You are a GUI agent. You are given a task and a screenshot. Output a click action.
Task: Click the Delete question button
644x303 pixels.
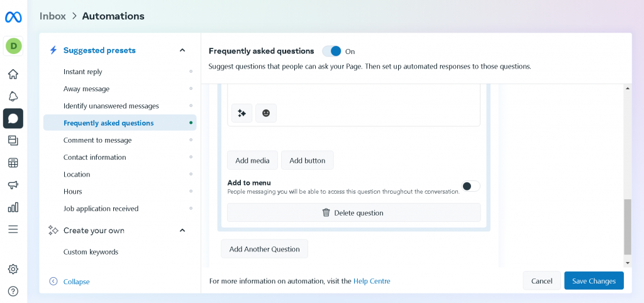(353, 212)
